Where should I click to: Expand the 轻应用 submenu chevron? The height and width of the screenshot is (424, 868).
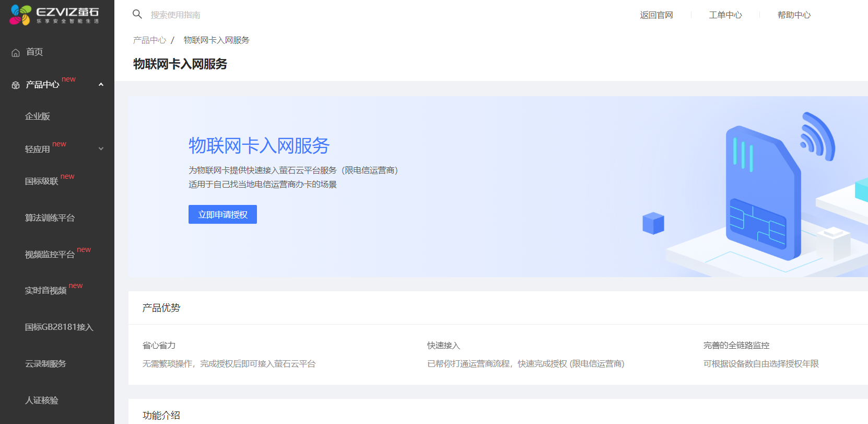pos(101,149)
